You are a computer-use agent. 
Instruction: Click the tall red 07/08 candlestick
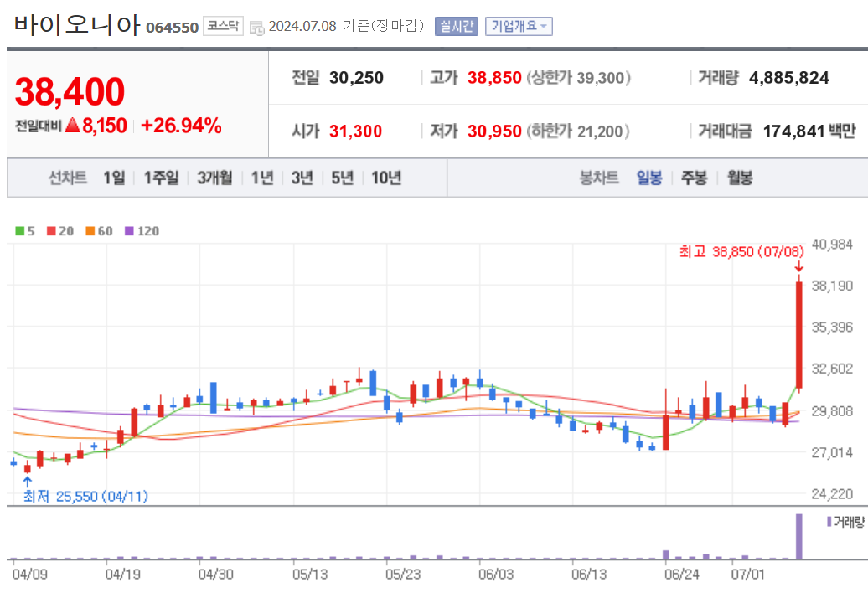tap(798, 335)
